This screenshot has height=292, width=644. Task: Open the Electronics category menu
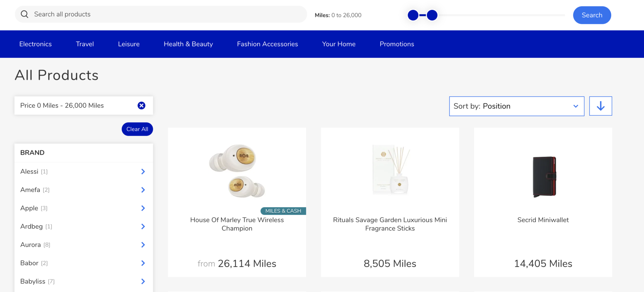pos(36,44)
